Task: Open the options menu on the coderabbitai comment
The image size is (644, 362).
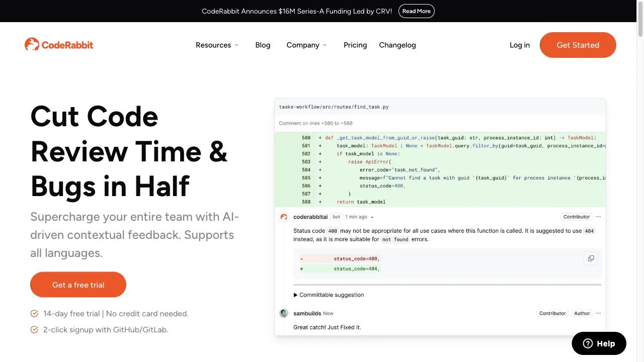Action: [x=598, y=217]
